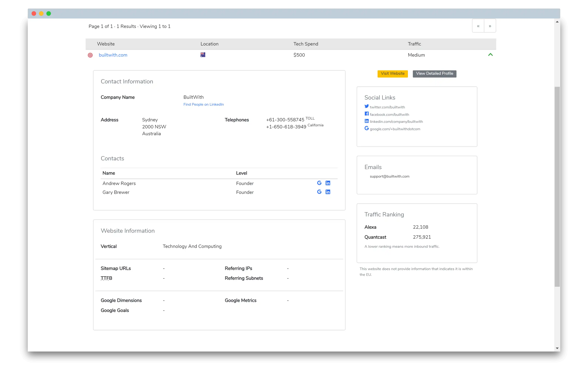This screenshot has height=370, width=588.
Task: Click the +1-650-618-3949 phone number
Action: click(x=286, y=127)
